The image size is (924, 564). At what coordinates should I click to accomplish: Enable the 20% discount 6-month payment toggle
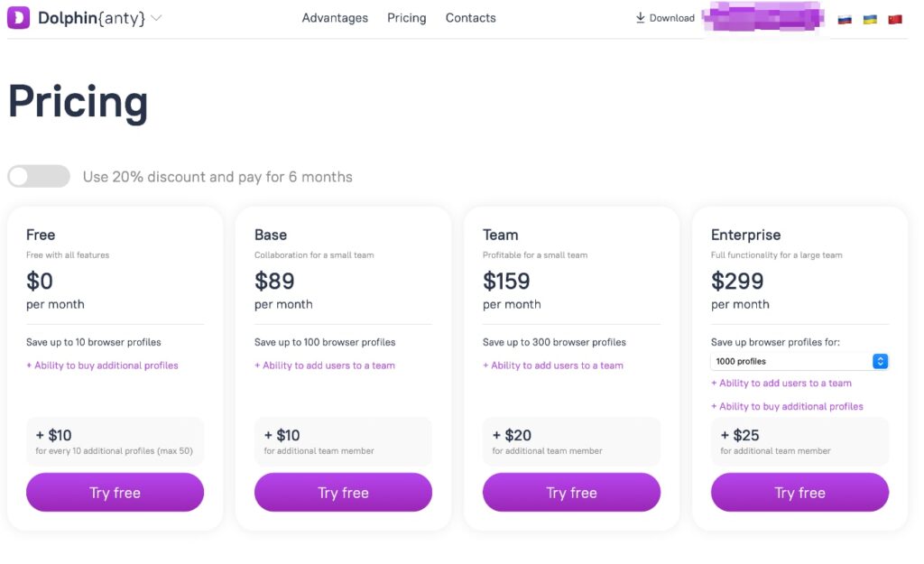pyautogui.click(x=38, y=176)
